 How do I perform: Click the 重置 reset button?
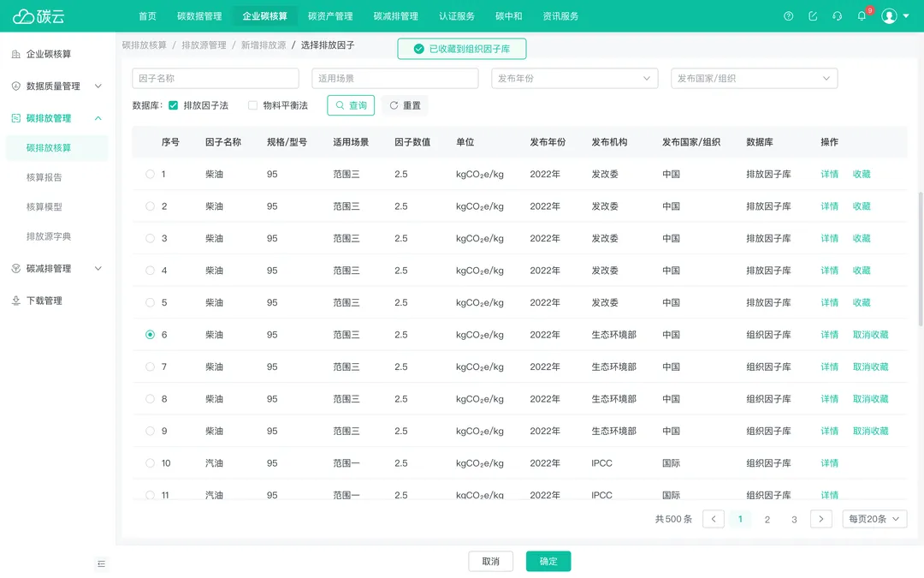pyautogui.click(x=405, y=105)
